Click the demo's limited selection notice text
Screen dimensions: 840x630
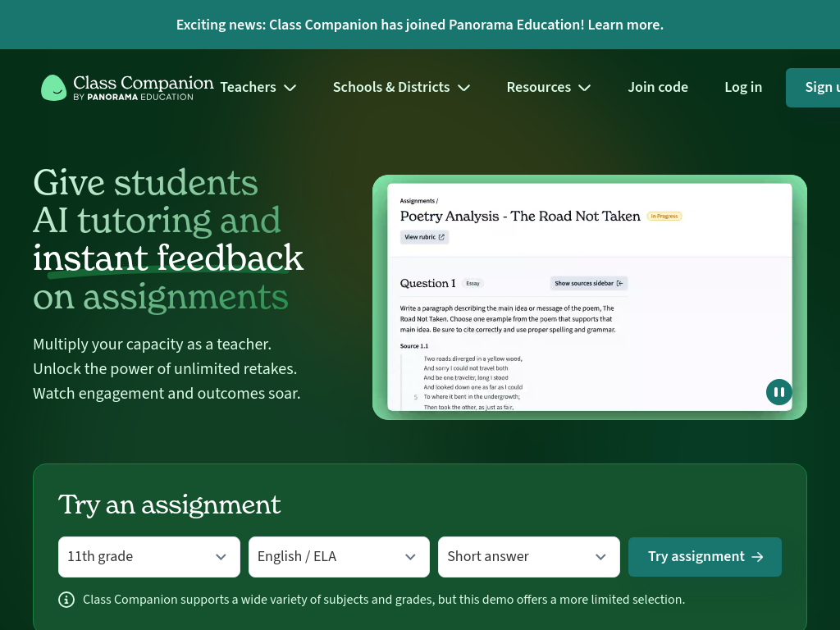pos(384,600)
